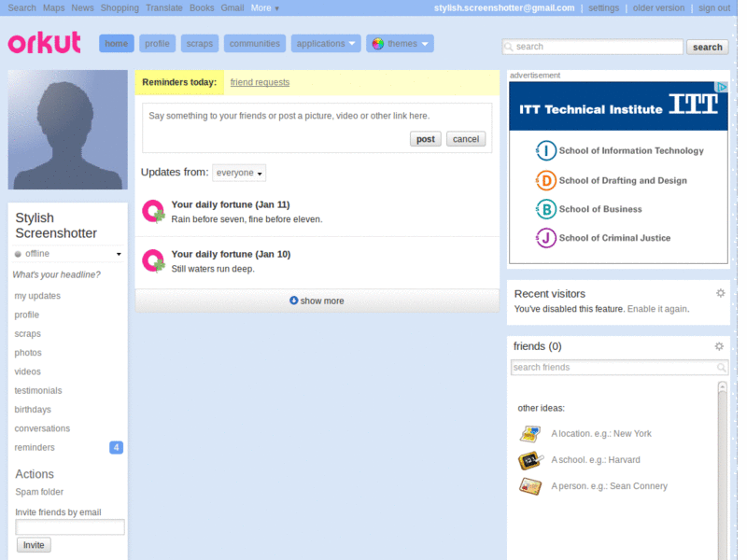The height and width of the screenshot is (560, 747).
Task: Open the applications dropdown
Action: (326, 43)
